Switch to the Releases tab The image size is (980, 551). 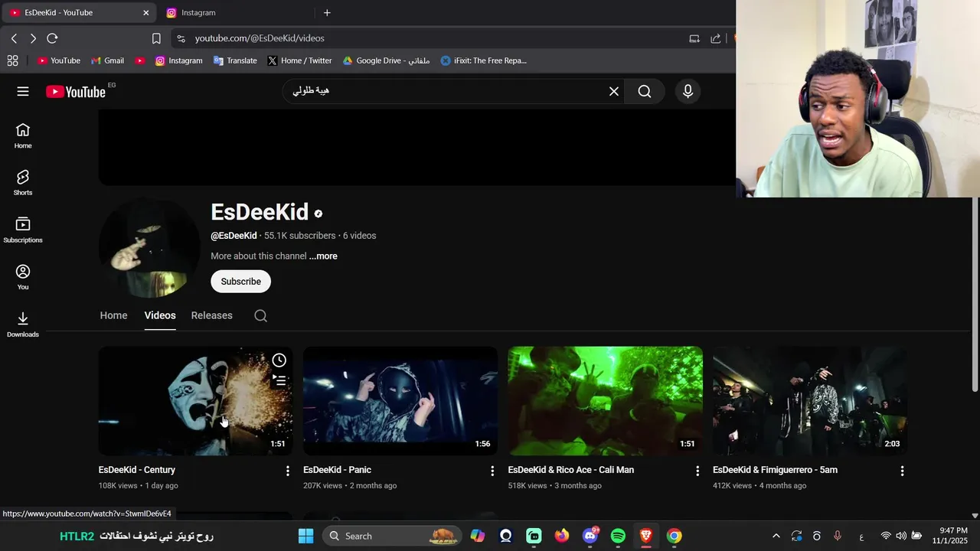point(211,315)
